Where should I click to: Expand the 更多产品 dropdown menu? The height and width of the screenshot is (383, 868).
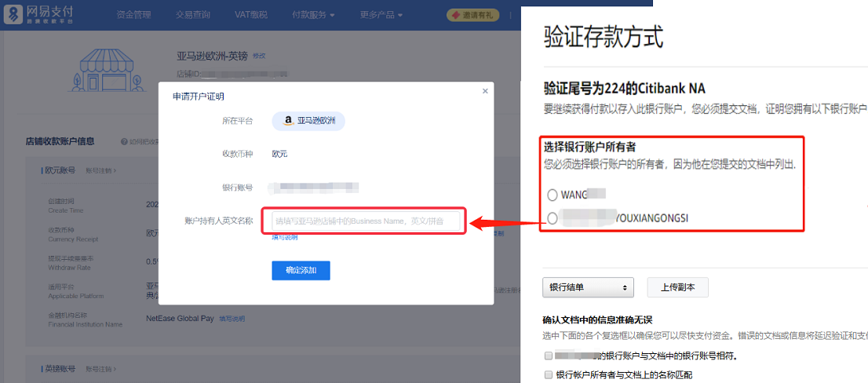(x=381, y=15)
